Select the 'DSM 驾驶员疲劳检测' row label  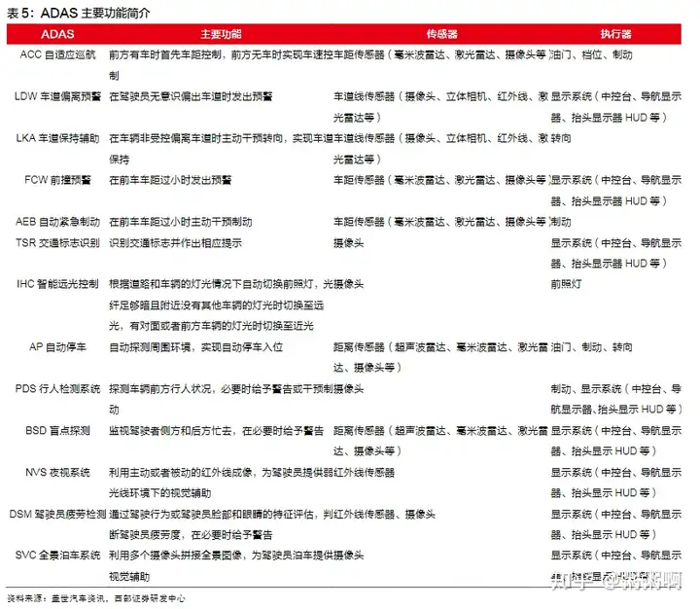click(57, 514)
